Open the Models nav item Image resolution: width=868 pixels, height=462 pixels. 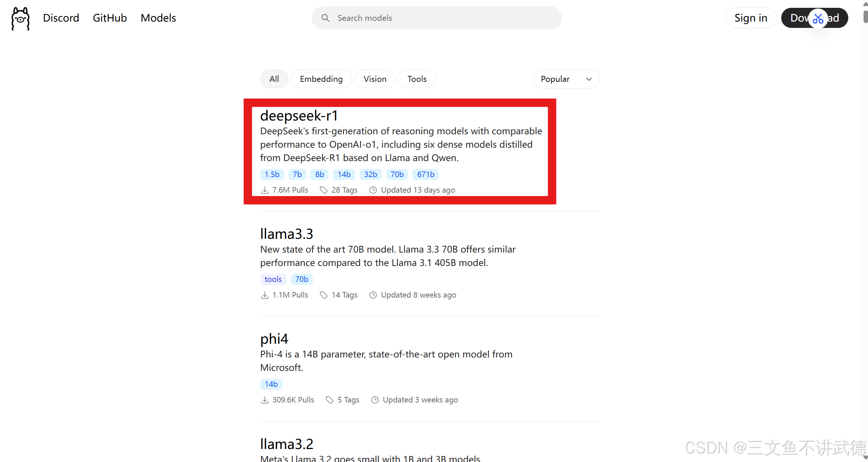click(x=158, y=18)
